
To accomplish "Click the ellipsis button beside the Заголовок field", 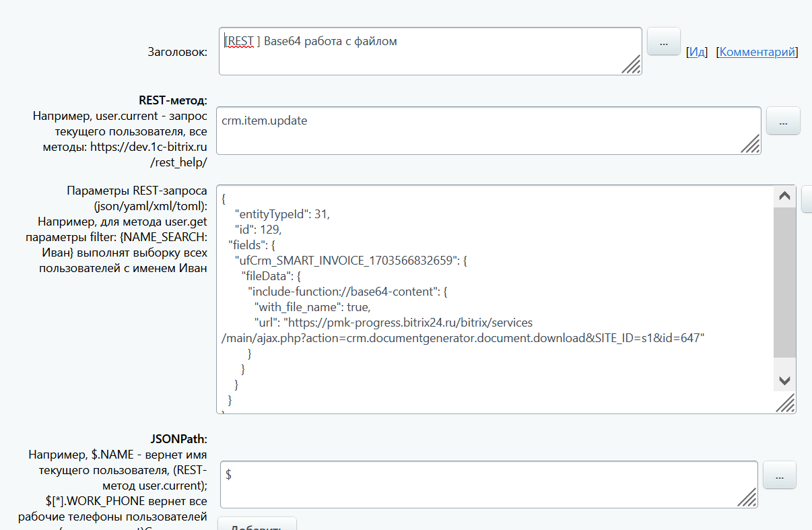I will [x=663, y=42].
